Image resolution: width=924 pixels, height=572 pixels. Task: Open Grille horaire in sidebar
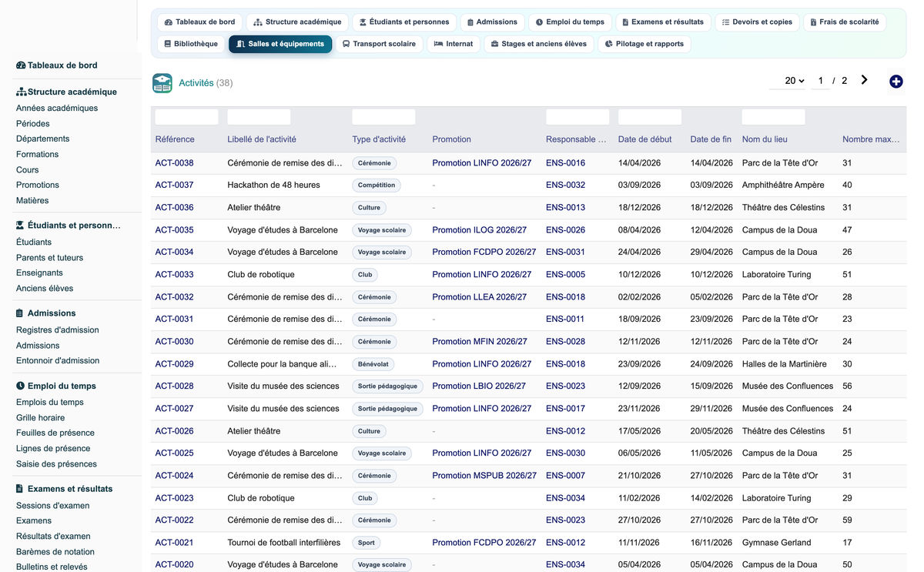40,418
